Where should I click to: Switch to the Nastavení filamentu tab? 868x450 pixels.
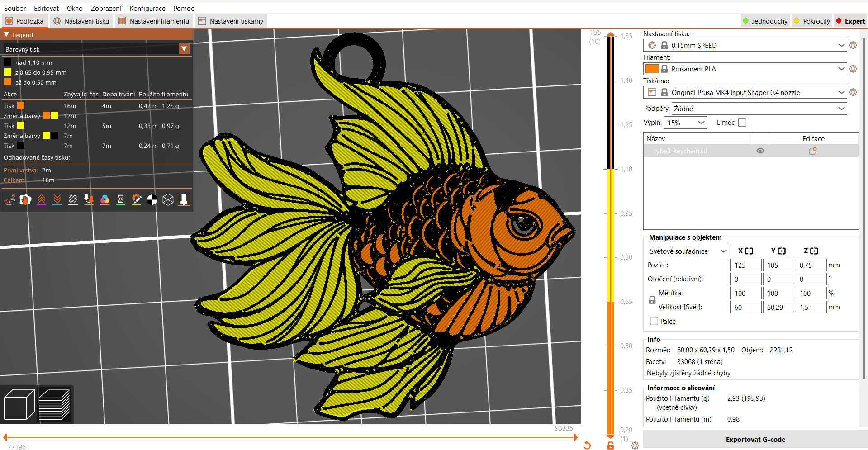(154, 21)
